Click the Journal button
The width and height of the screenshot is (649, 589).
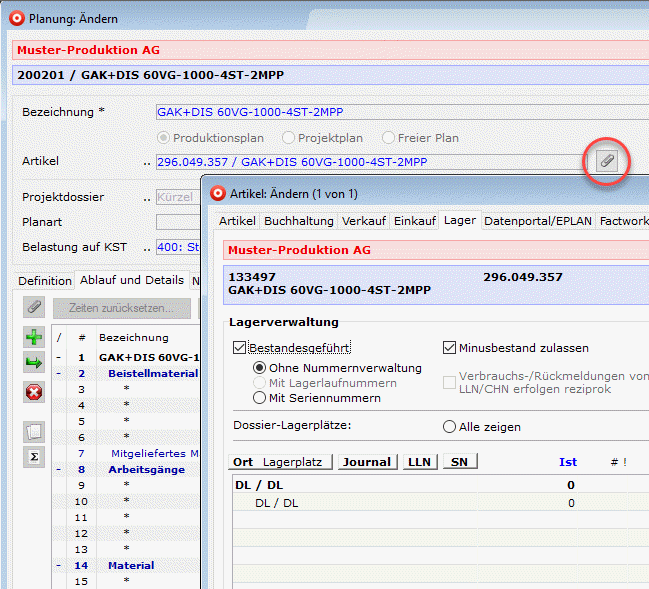[366, 462]
